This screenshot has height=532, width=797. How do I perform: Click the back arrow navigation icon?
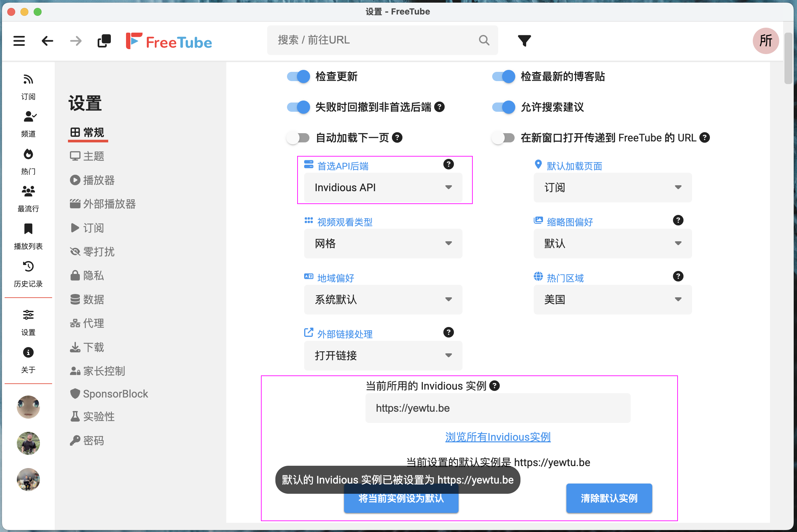(x=47, y=41)
